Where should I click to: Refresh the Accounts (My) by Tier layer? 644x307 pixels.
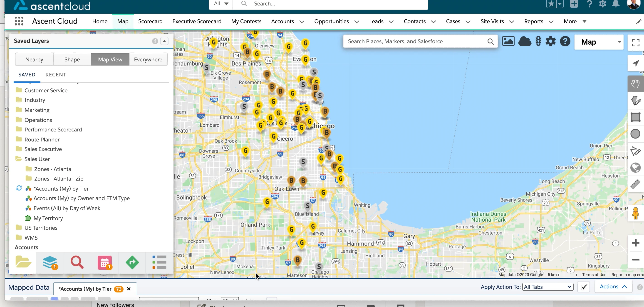coord(19,188)
